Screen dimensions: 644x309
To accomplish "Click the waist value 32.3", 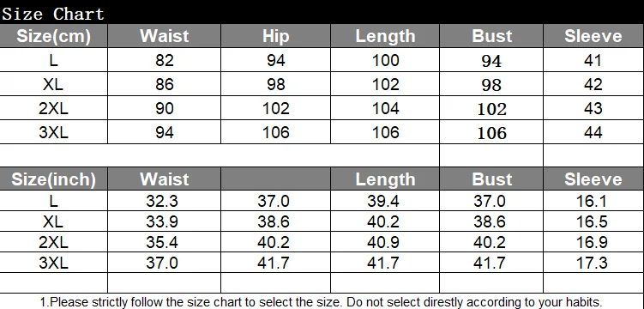I will (162, 201).
